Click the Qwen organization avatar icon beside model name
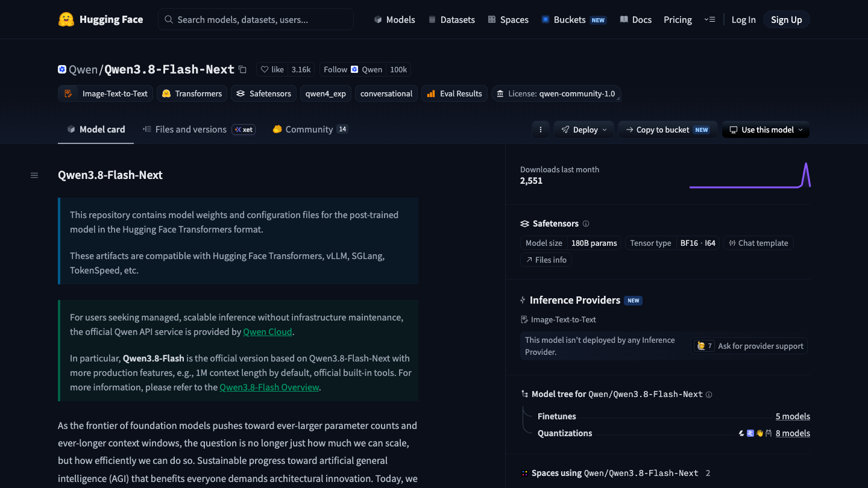868x488 pixels. (x=62, y=69)
